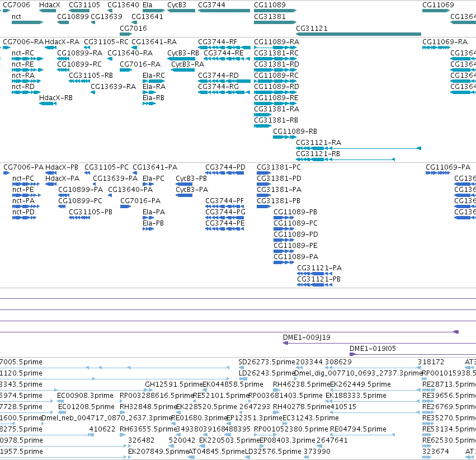
Task: Click transcript CG31105-RB
Action: (x=79, y=81)
